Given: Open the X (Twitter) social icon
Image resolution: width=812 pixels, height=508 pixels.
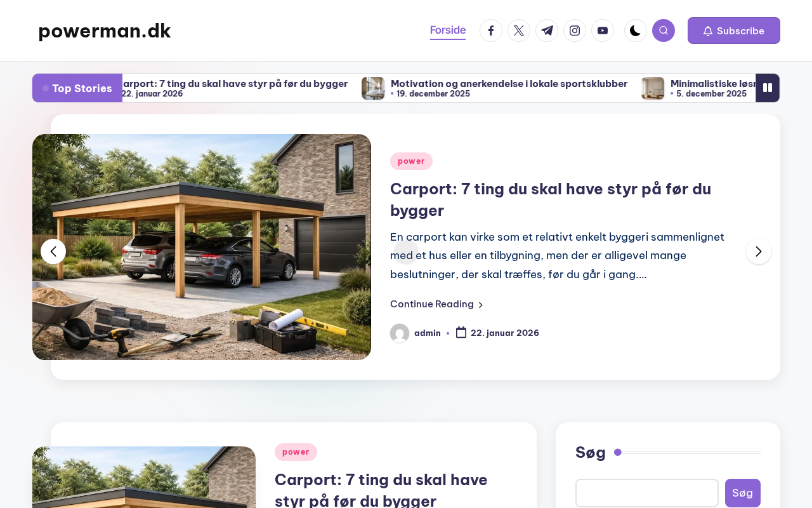Looking at the screenshot, I should pos(519,30).
